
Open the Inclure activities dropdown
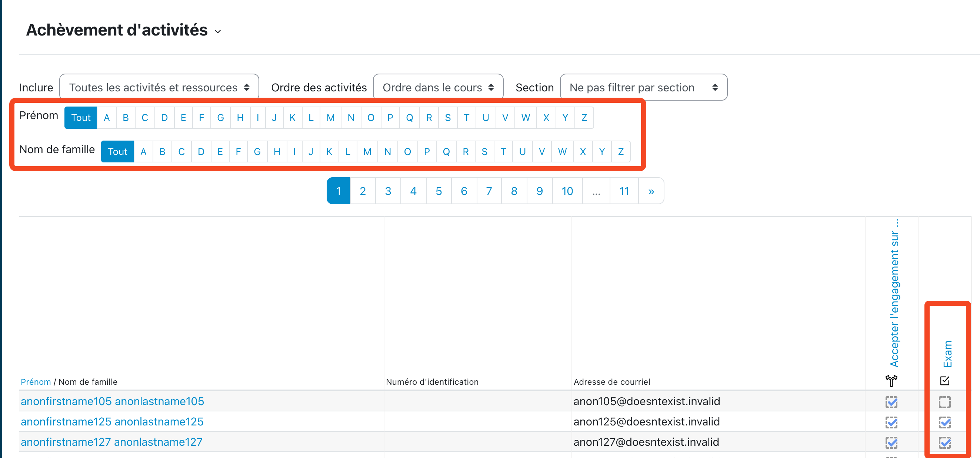coord(159,87)
